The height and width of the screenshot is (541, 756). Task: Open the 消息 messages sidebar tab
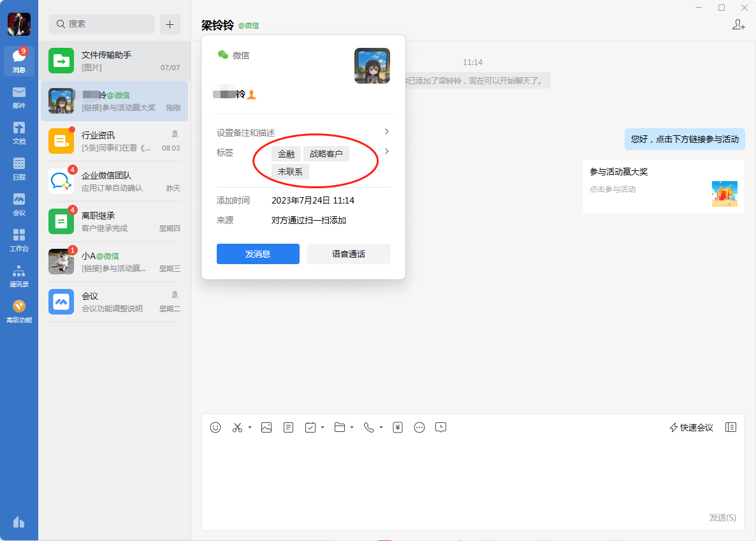pos(18,61)
